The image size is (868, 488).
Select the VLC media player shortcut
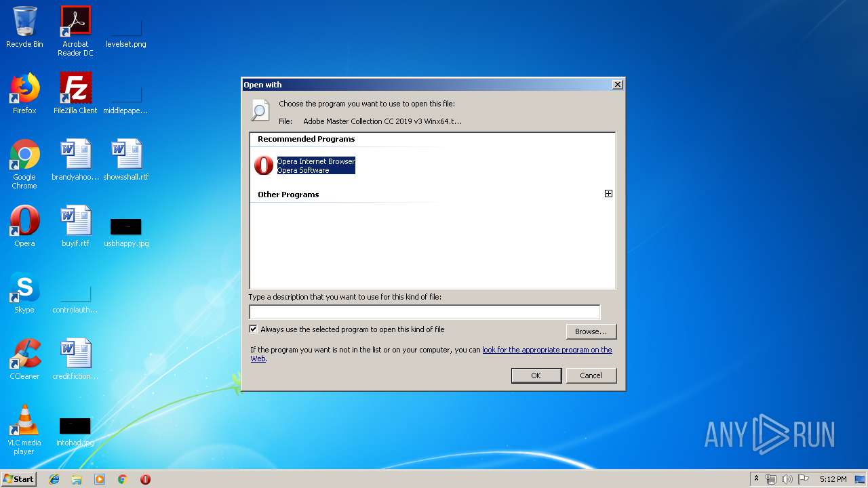tap(24, 430)
